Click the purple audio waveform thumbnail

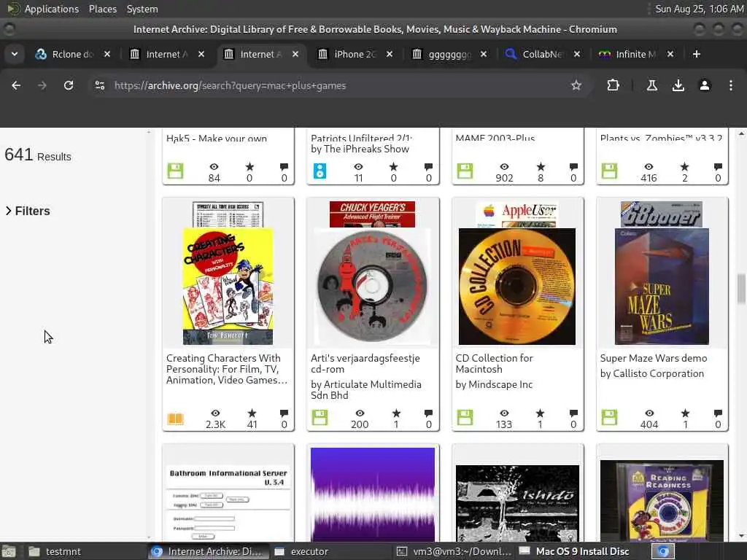(x=373, y=494)
